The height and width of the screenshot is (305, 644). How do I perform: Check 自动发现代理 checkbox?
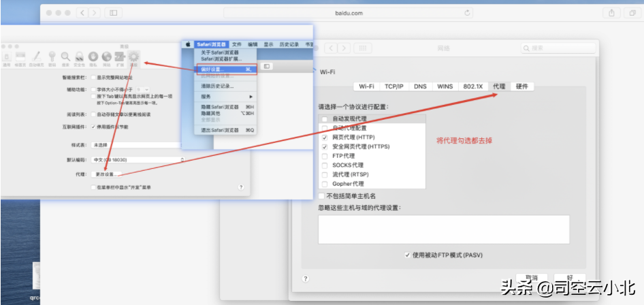click(x=325, y=118)
